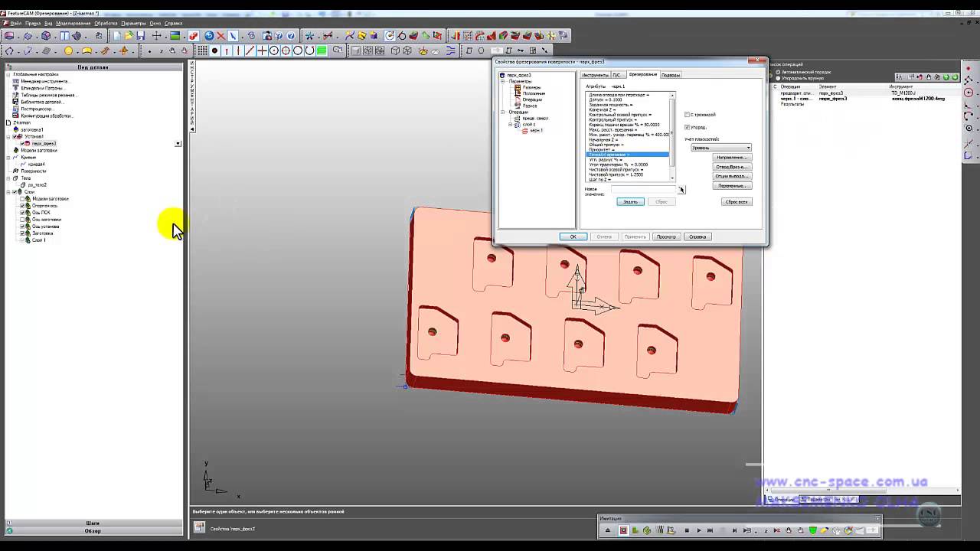Click the blue help question mark icon
980x551 pixels.
291,36
